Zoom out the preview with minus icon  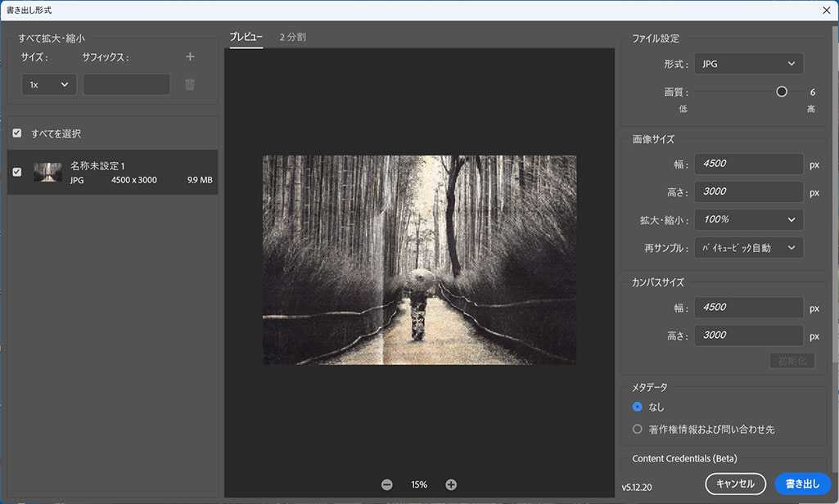387,484
